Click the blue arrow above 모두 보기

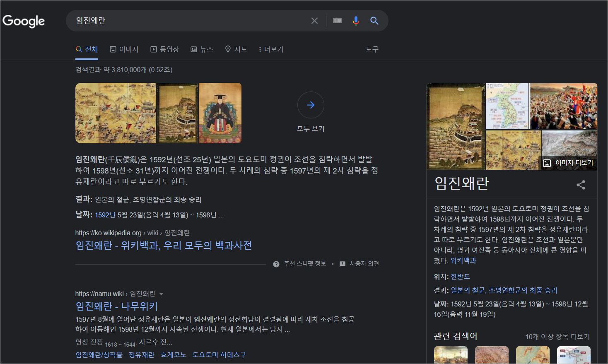pos(311,105)
